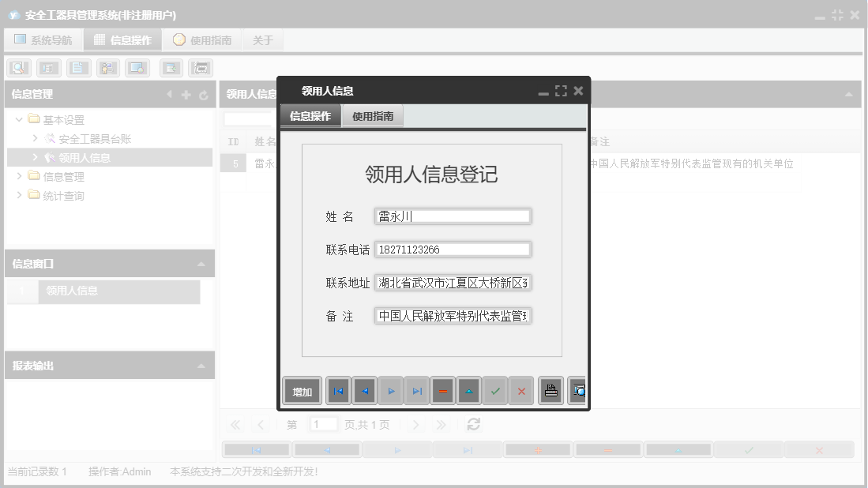Expand the 信息管理 folder
This screenshot has height=488, width=868.
pyautogui.click(x=19, y=175)
